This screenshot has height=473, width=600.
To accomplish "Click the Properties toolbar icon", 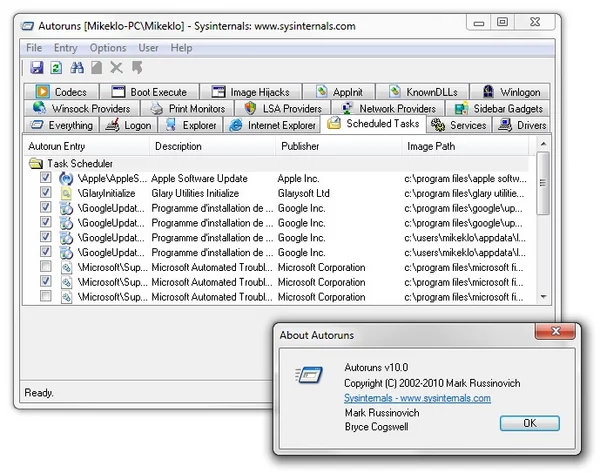I will pyautogui.click(x=96, y=68).
